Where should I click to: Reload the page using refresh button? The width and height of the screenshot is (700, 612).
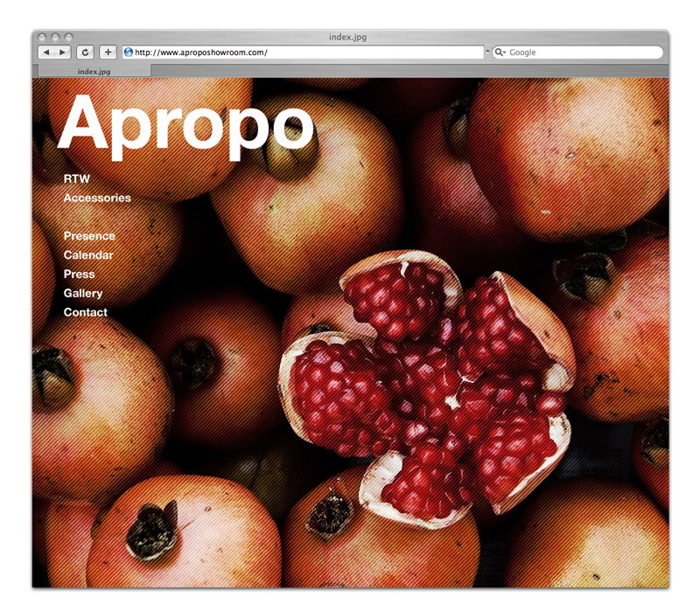[85, 52]
